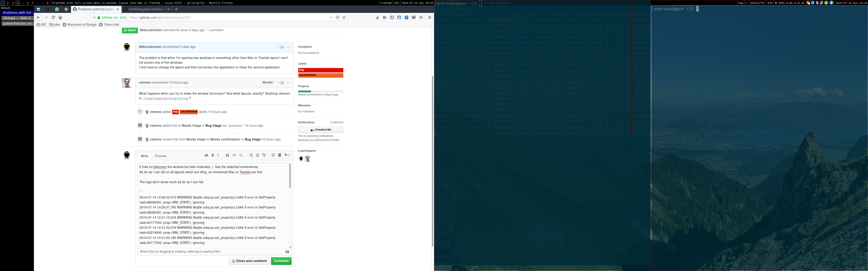The image size is (868, 271).
Task: Insert a numbered list in the comment
Action: pyautogui.click(x=257, y=155)
